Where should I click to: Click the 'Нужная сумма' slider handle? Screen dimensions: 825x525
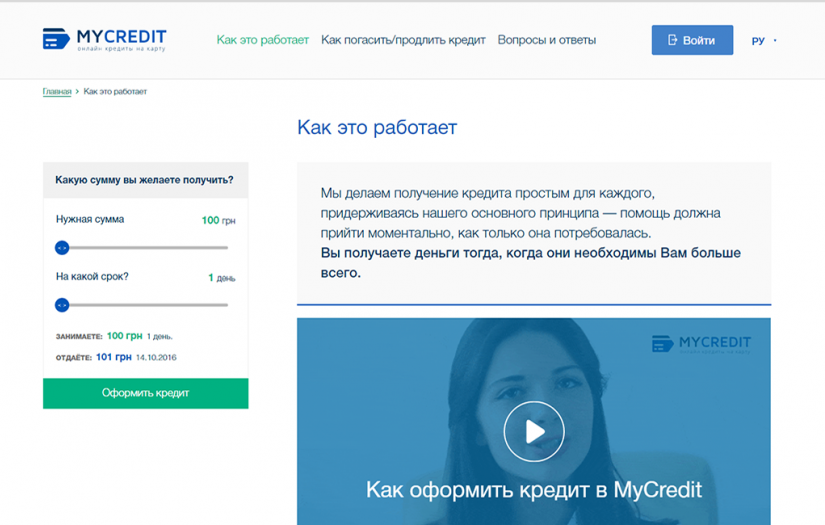(62, 247)
